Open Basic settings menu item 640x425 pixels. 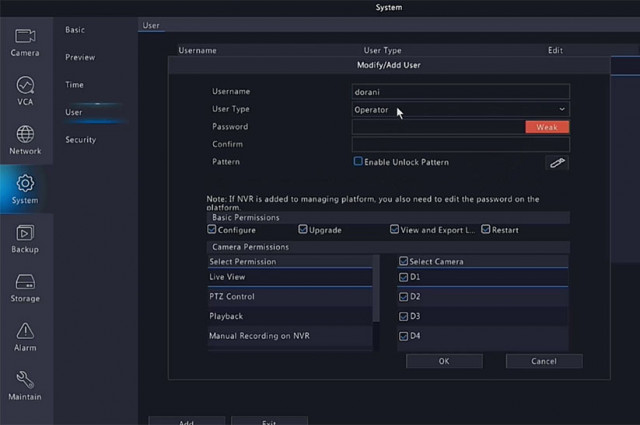(75, 30)
